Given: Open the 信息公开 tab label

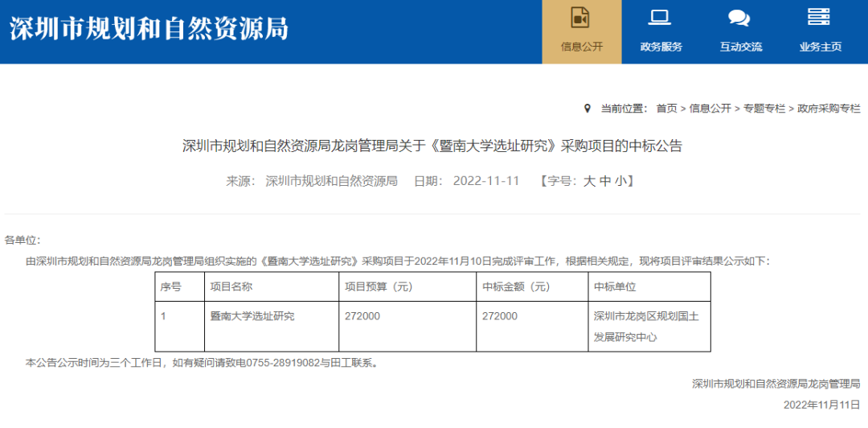Looking at the screenshot, I should (582, 47).
